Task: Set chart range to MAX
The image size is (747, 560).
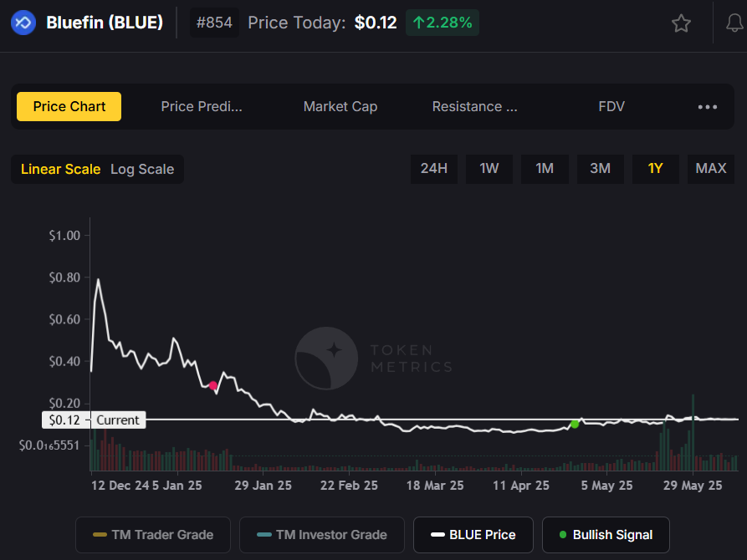Action: tap(711, 169)
